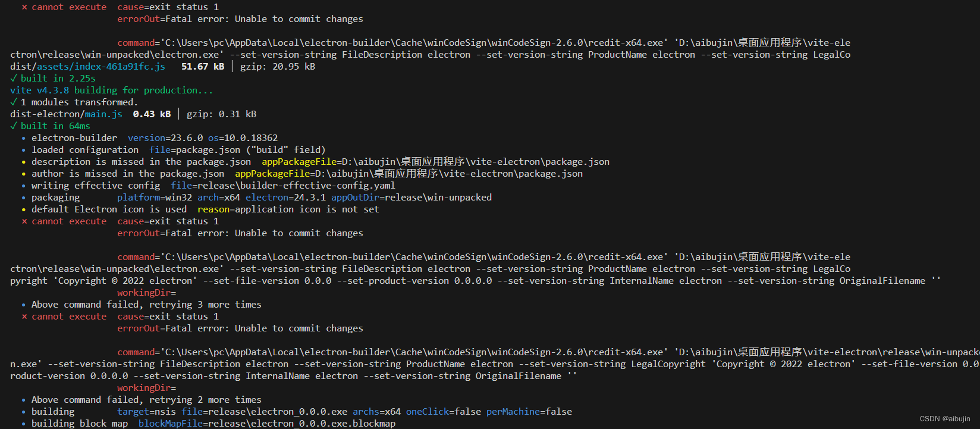
Task: Click 'Above command failed, retrying 3 more times'
Action: pyautogui.click(x=146, y=305)
